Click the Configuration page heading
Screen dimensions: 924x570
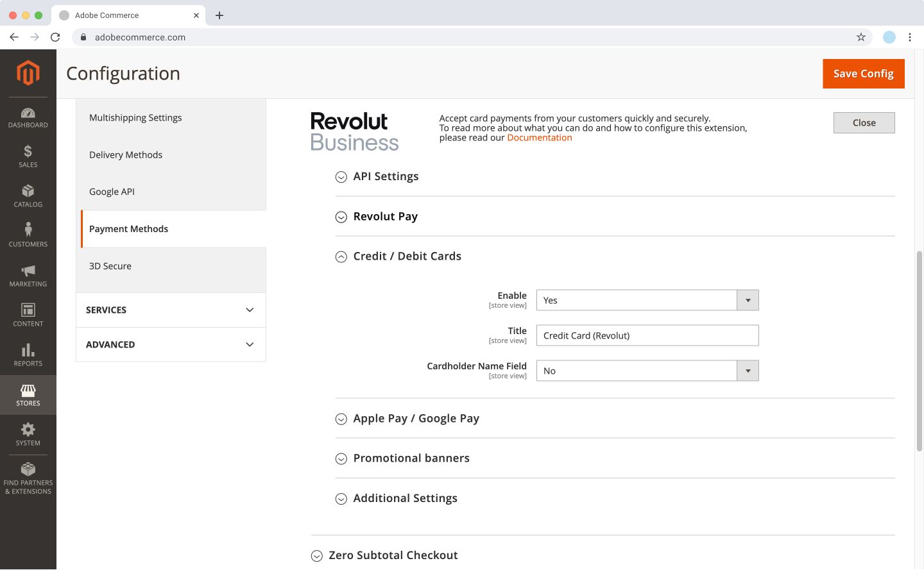pos(123,74)
